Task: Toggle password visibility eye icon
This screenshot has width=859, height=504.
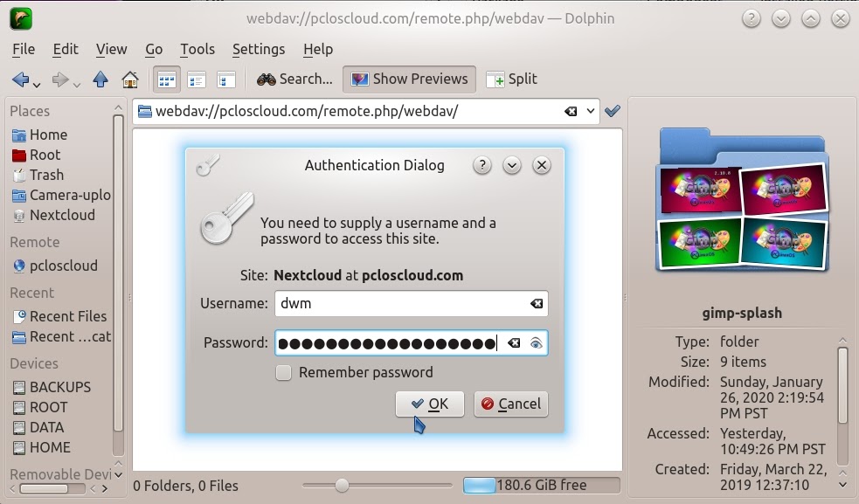Action: [x=536, y=343]
